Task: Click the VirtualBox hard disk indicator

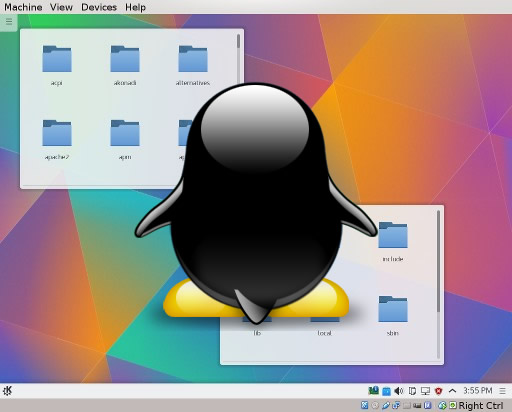Action: pos(364,405)
